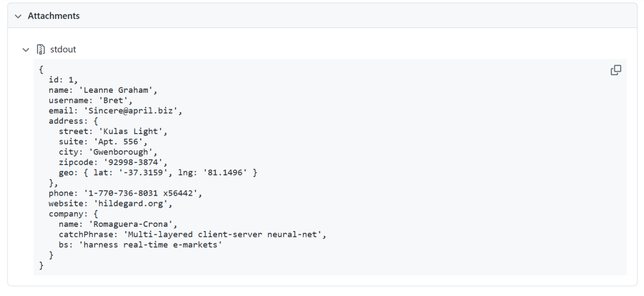Collapse the Attachments section chevron

point(18,16)
